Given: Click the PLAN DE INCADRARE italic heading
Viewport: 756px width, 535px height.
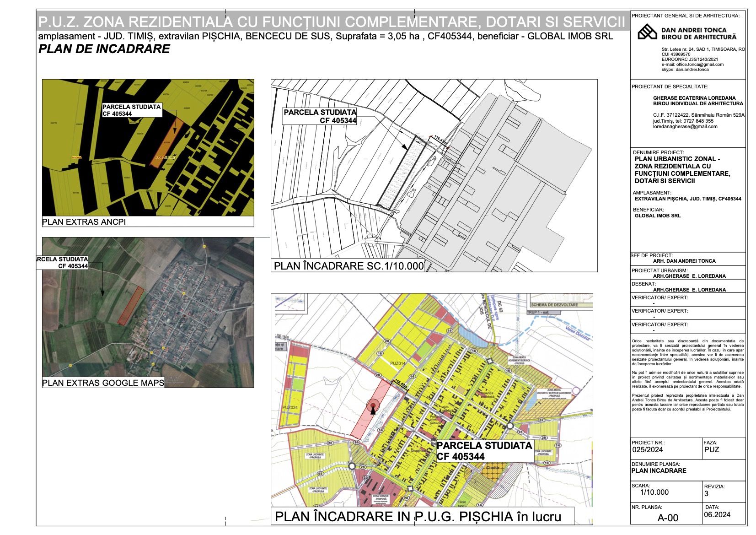Looking at the screenshot, I should 104,49.
